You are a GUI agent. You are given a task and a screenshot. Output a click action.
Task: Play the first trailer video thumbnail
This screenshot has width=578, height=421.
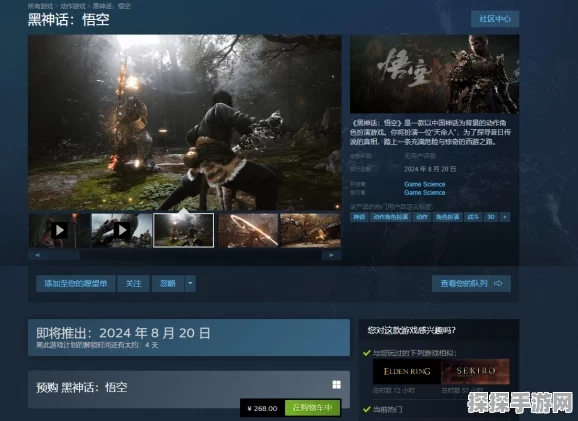pyautogui.click(x=59, y=230)
